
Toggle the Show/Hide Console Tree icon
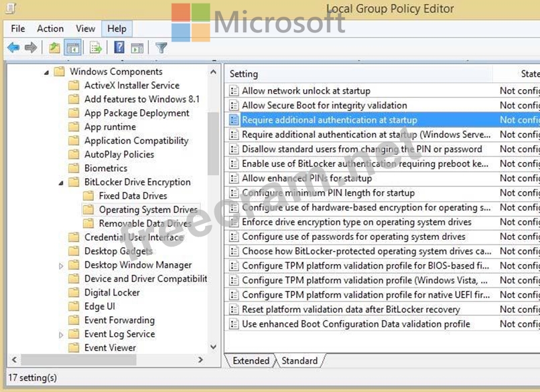pos(72,48)
